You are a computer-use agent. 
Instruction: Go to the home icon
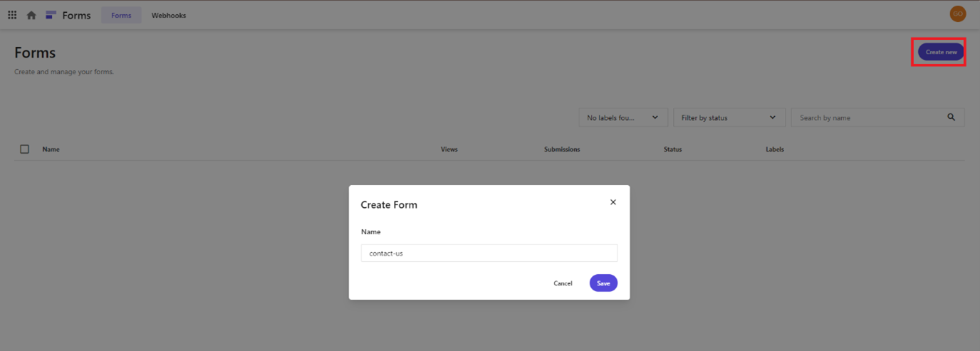[x=31, y=15]
